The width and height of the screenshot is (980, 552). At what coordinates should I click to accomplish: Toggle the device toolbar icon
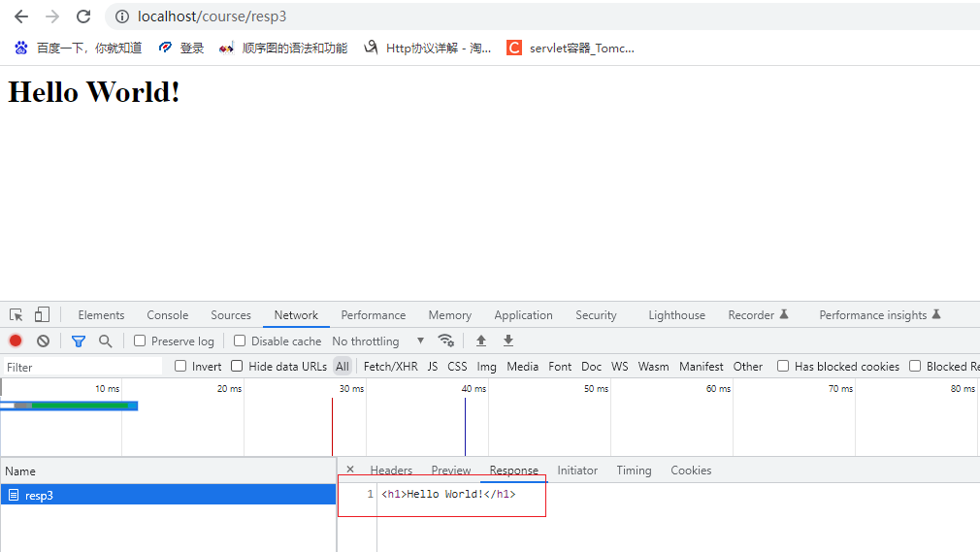pyautogui.click(x=42, y=315)
